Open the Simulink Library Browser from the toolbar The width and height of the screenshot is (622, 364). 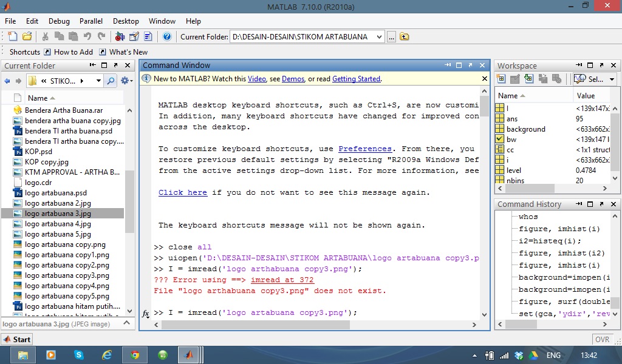(x=120, y=36)
